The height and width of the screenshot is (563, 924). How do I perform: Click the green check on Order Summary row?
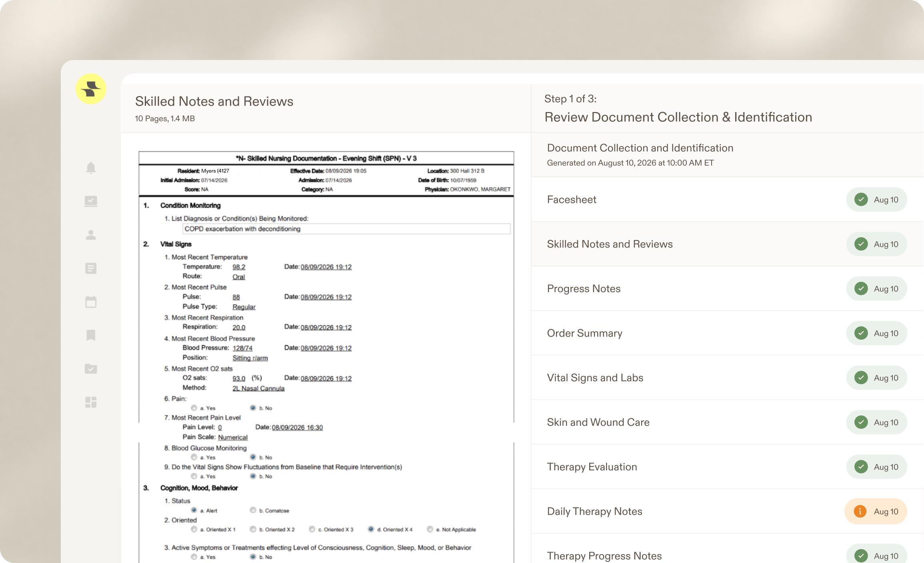click(x=861, y=333)
